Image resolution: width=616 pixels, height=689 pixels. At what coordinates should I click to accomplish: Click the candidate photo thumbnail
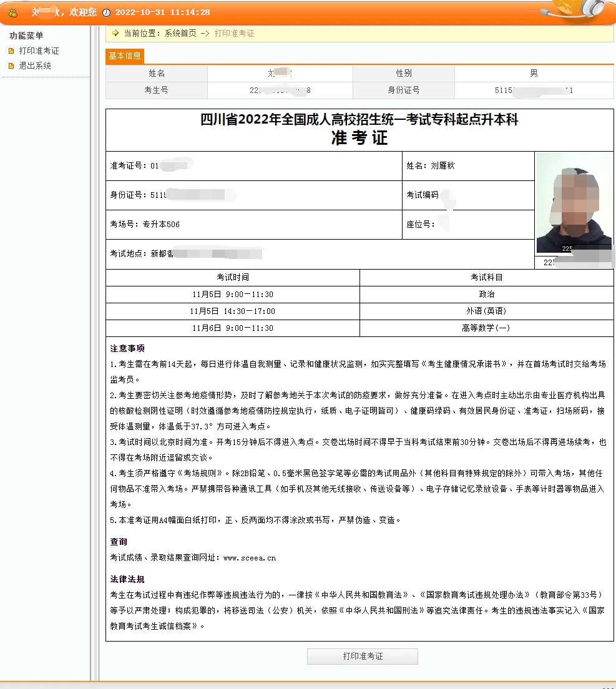(x=574, y=203)
